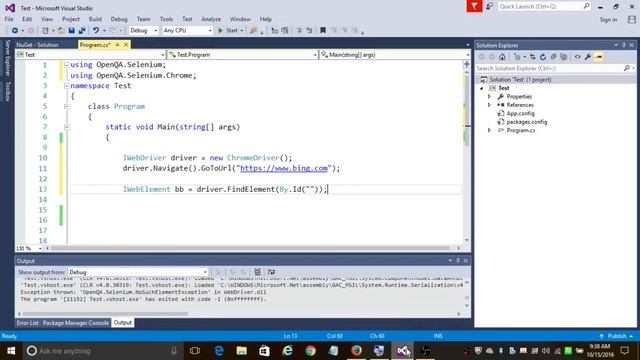Toggle auto hide pin on Solution Explorer
The height and width of the screenshot is (360, 640).
click(x=624, y=45)
